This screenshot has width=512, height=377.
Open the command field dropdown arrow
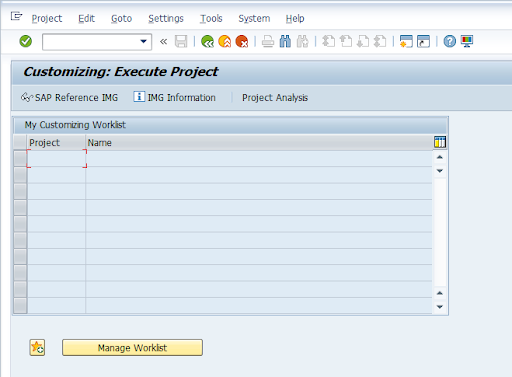144,42
